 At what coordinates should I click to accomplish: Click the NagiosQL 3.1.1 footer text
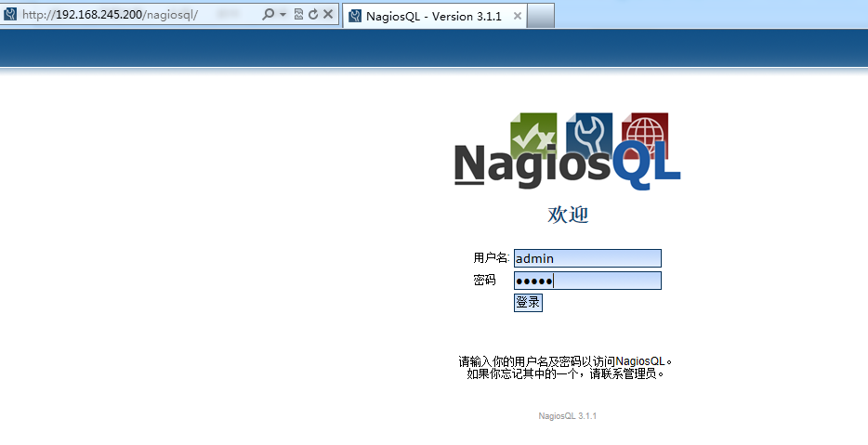pyautogui.click(x=568, y=416)
